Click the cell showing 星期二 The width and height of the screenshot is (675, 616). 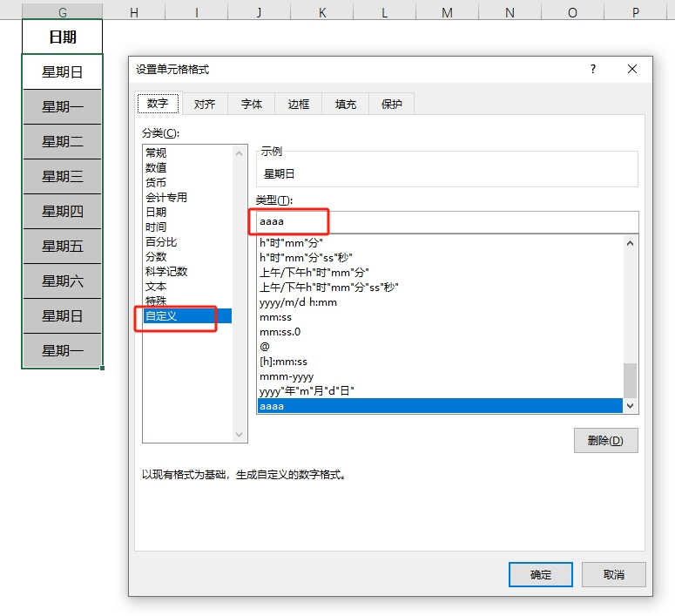pyautogui.click(x=63, y=142)
